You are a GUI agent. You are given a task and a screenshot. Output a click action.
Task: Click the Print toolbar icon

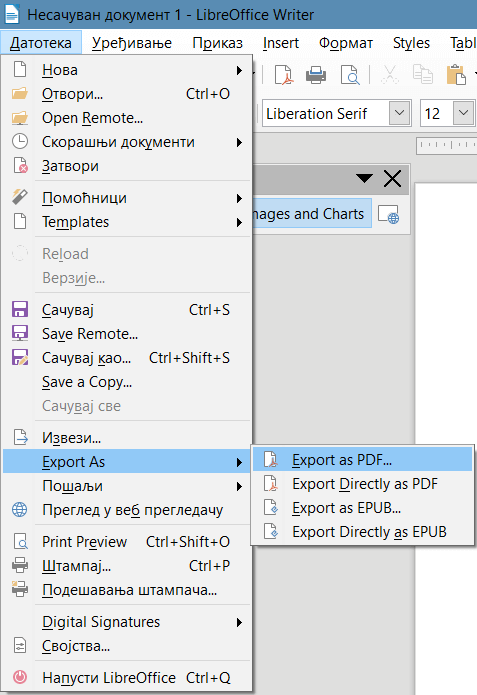(x=316, y=74)
